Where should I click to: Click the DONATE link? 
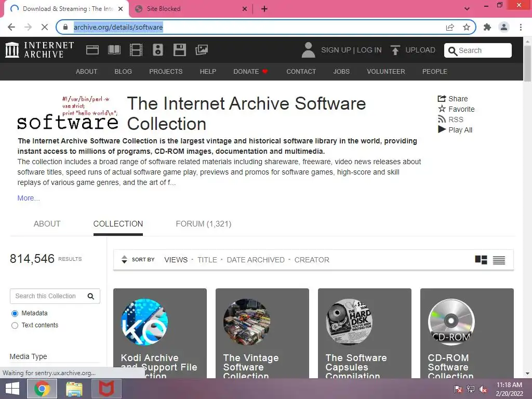pyautogui.click(x=250, y=72)
